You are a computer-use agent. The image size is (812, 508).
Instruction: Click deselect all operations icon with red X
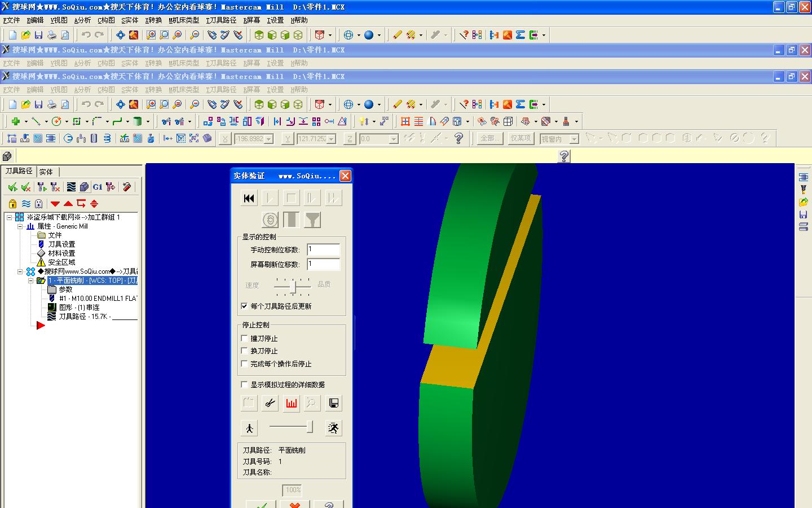pos(26,187)
